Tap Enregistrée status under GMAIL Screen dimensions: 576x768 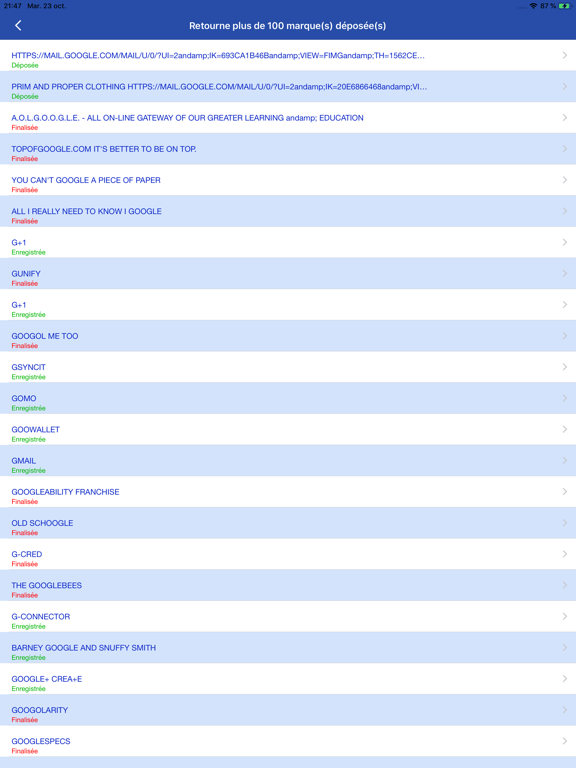click(x=28, y=471)
